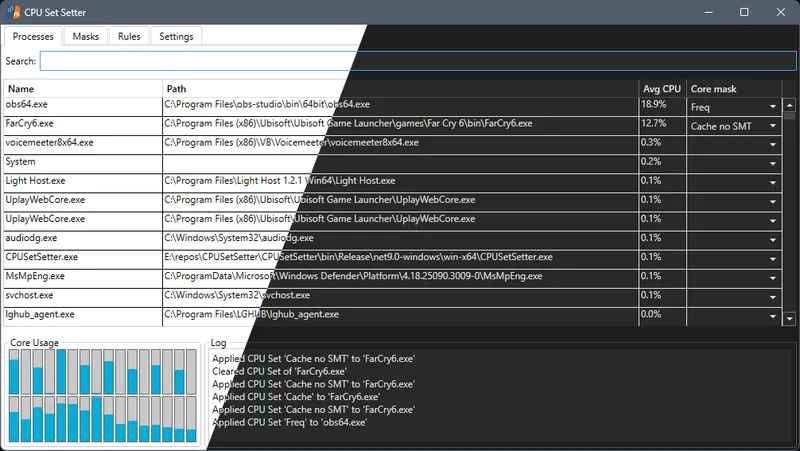Maximize the CPU Set Setter window

(x=744, y=12)
